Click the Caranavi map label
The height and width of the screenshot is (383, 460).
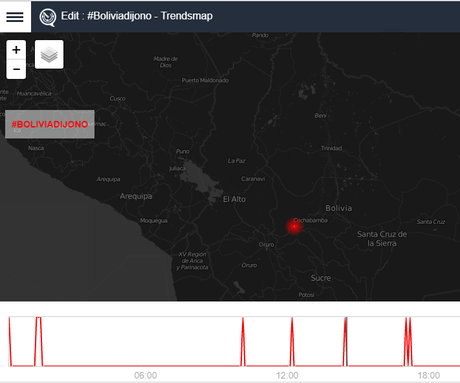click(x=253, y=179)
